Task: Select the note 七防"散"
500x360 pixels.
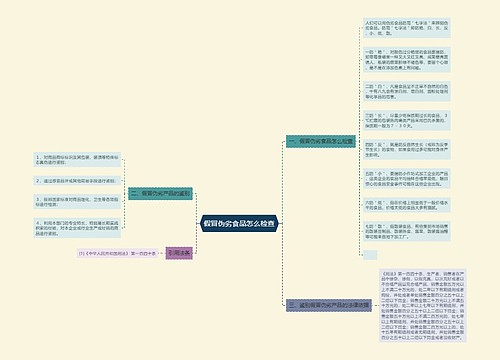Action: coord(407,231)
